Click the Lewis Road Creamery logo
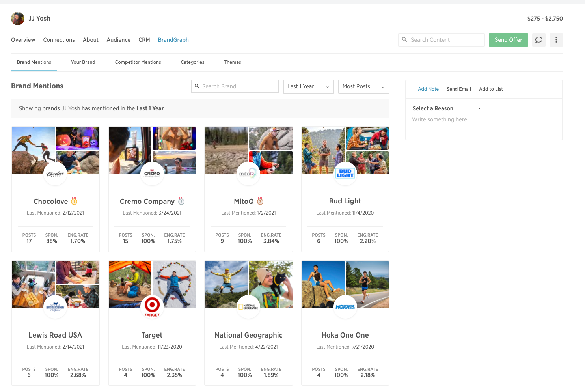Image resolution: width=585 pixels, height=392 pixels. pyautogui.click(x=55, y=307)
